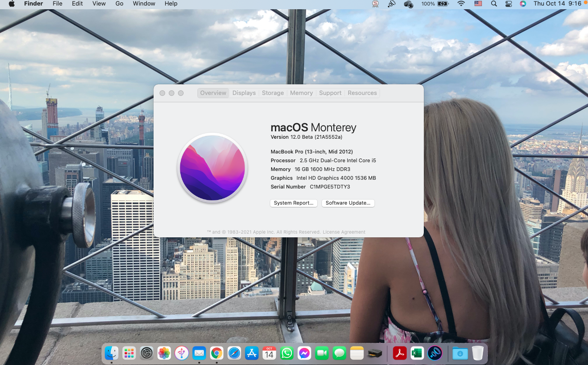Open the App Store dock icon
Screen dimensions: 588x365
click(252, 353)
